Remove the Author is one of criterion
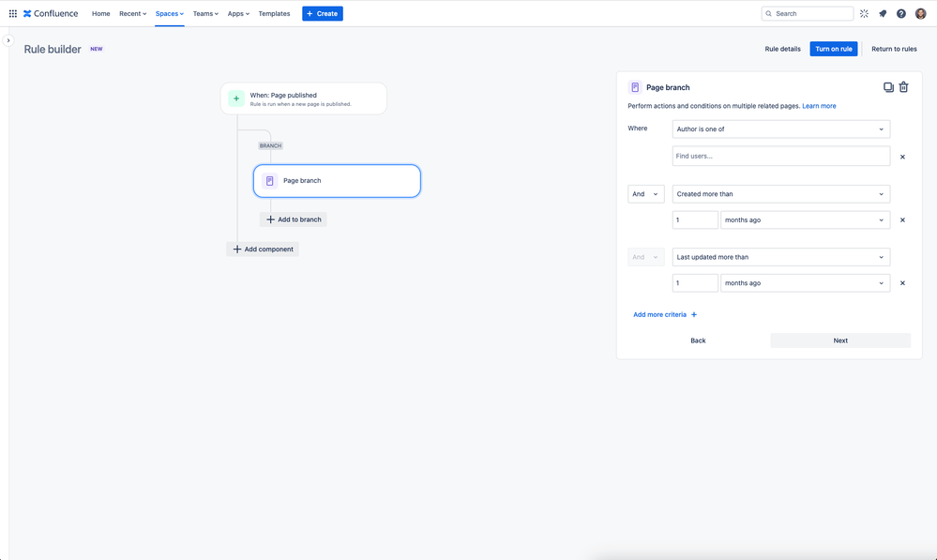The image size is (937, 560). click(x=902, y=157)
